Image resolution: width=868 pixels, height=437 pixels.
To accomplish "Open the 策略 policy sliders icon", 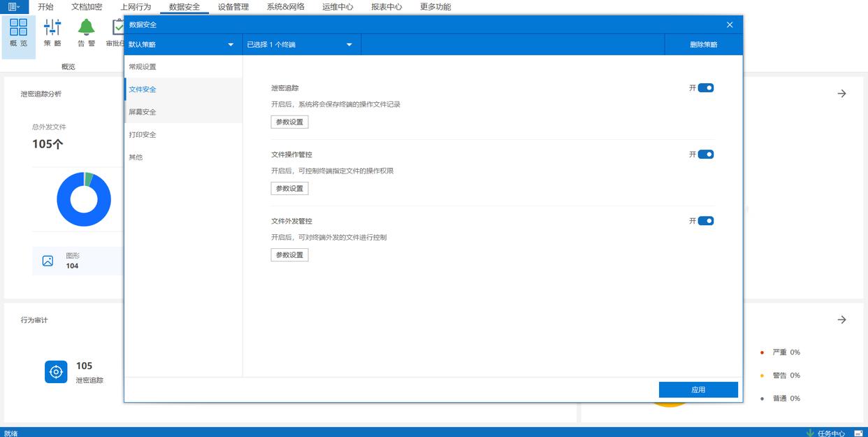I will 52,28.
